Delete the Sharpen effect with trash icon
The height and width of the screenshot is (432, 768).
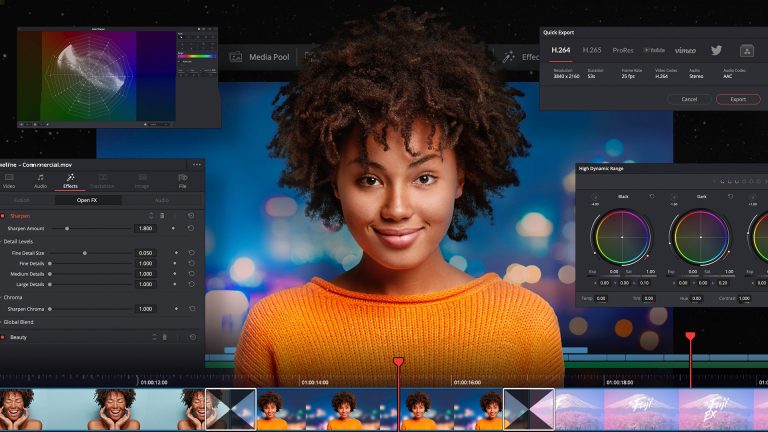162,216
